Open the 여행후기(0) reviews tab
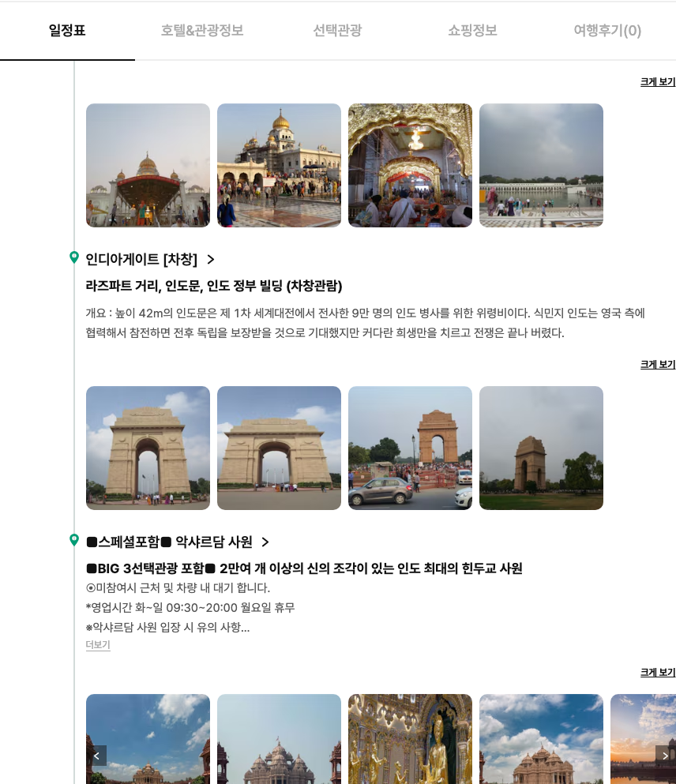The height and width of the screenshot is (784, 676). pos(607,31)
